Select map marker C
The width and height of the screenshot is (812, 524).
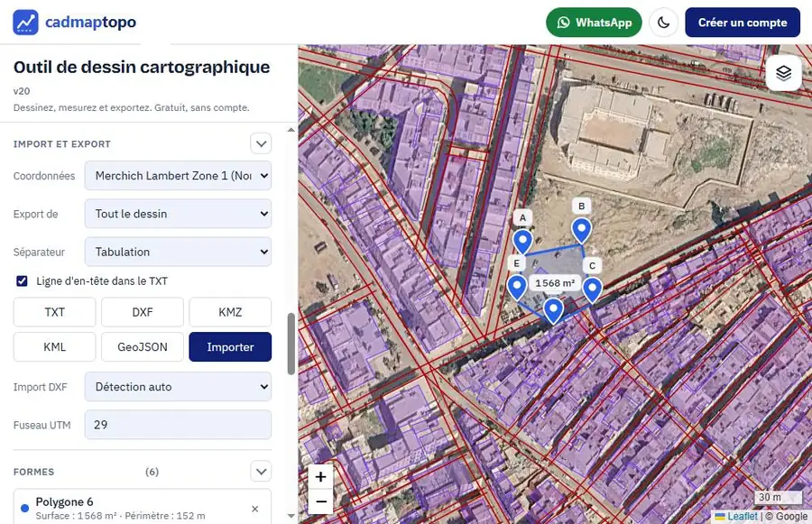click(592, 290)
